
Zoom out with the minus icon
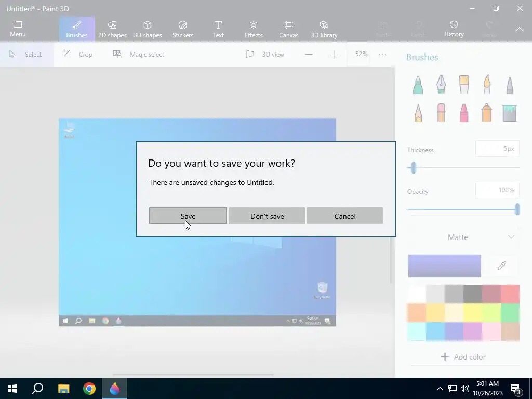click(309, 54)
